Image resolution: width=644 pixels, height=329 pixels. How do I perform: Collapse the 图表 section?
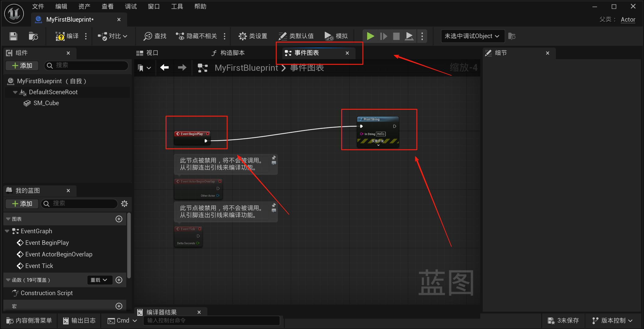tap(8, 219)
